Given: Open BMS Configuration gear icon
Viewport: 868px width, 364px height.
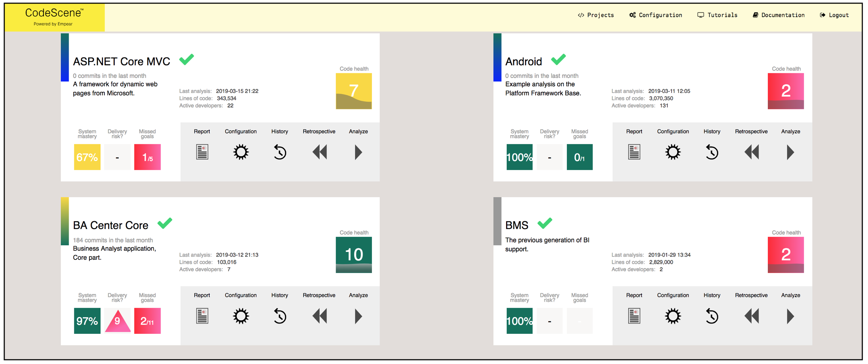Looking at the screenshot, I should click(x=673, y=316).
